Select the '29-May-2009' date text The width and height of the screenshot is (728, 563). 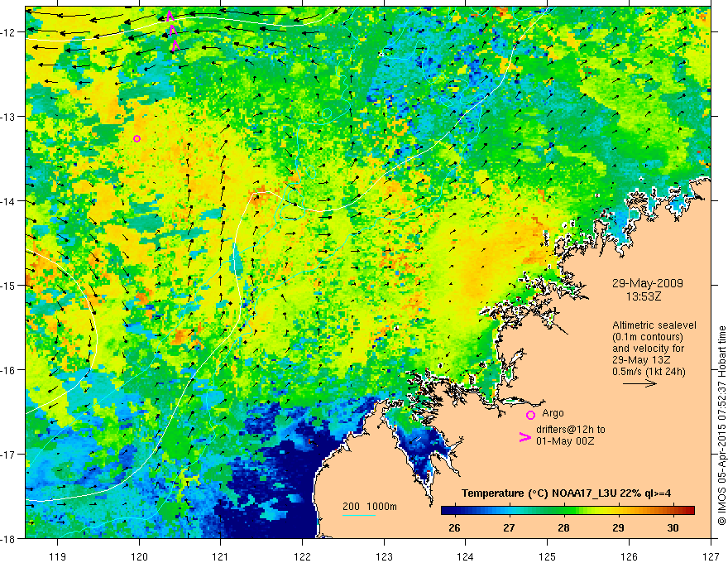point(647,283)
